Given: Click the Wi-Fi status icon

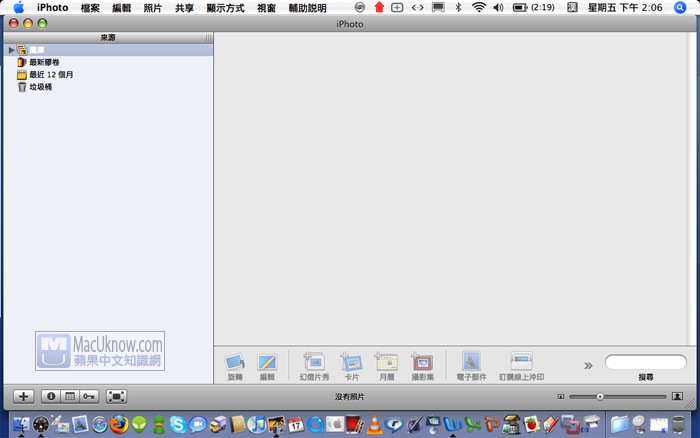Looking at the screenshot, I should [479, 7].
